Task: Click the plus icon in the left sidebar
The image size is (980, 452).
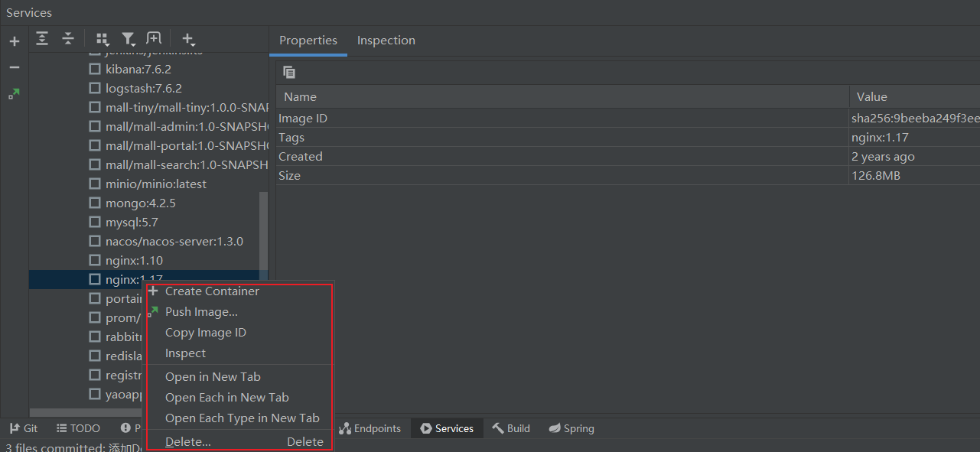Action: 15,41
